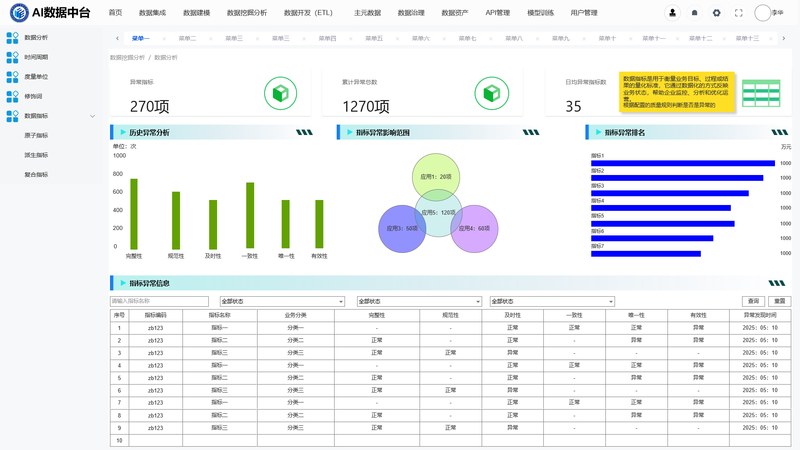Switch to 菜单五 tab
Viewport: 800px width, 450px height.
373,38
